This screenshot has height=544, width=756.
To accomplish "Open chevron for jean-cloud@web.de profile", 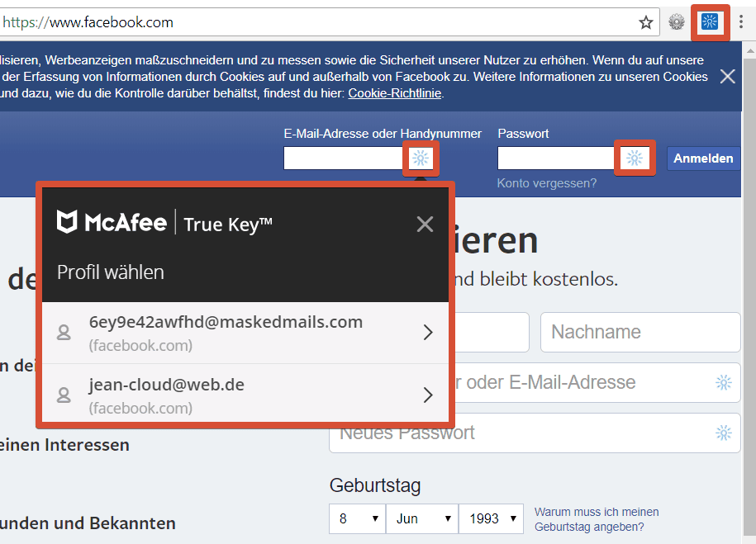I will click(428, 395).
